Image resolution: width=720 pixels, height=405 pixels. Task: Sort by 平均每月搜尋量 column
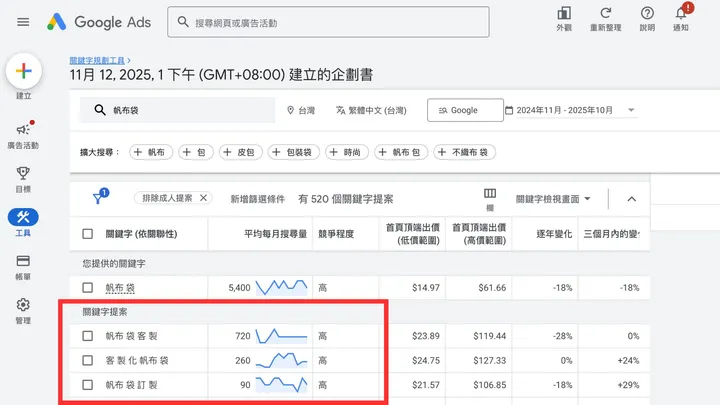tap(275, 234)
